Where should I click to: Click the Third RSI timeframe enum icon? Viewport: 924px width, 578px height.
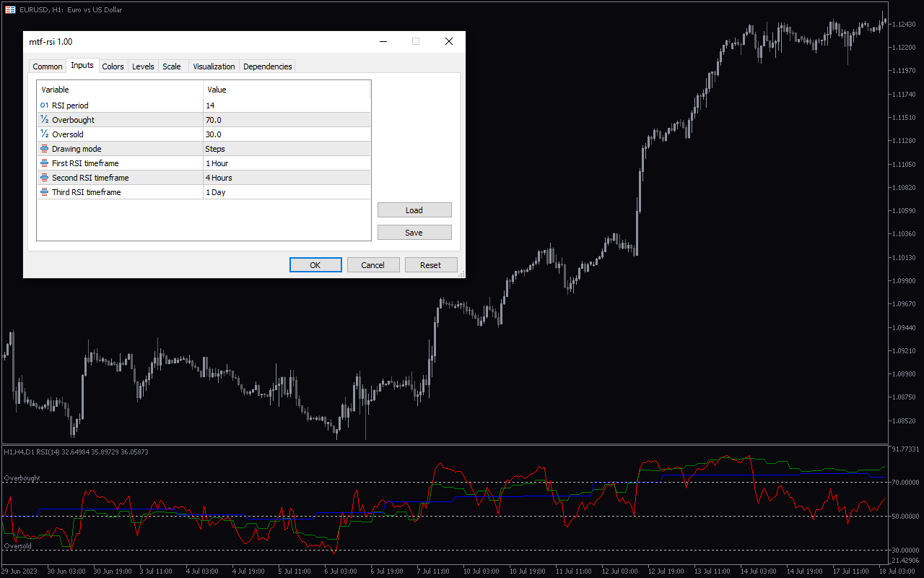coord(44,192)
